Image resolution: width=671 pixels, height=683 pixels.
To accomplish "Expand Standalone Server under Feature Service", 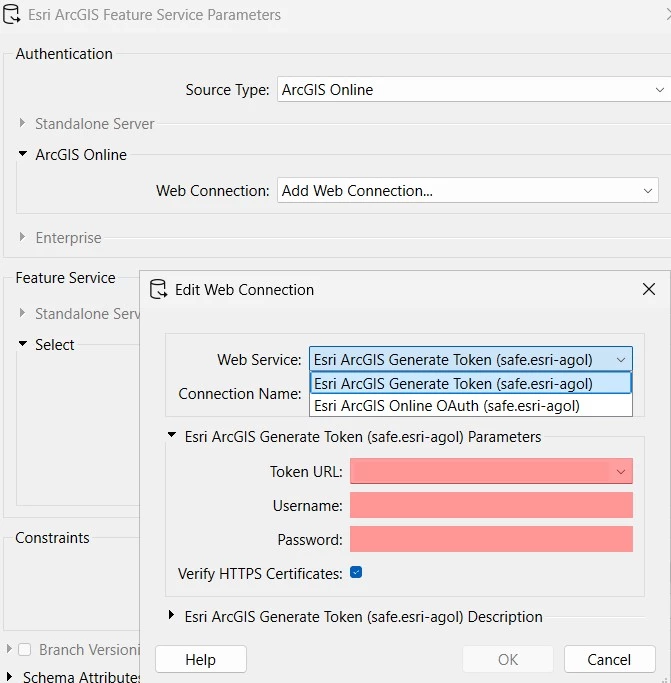I will 22,313.
